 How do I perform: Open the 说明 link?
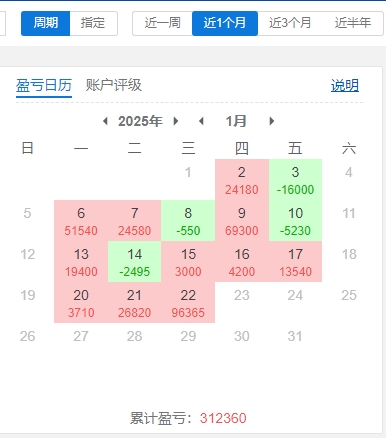click(345, 86)
